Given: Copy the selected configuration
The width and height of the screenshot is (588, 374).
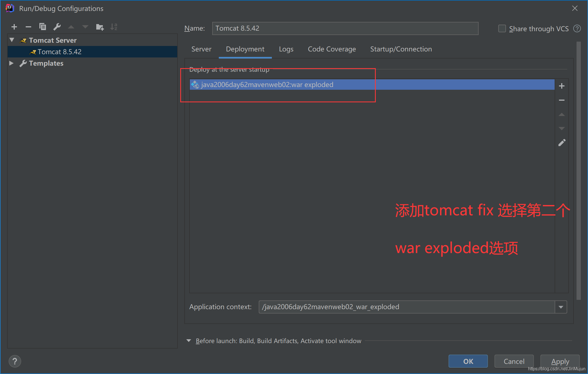Looking at the screenshot, I should pyautogui.click(x=43, y=27).
